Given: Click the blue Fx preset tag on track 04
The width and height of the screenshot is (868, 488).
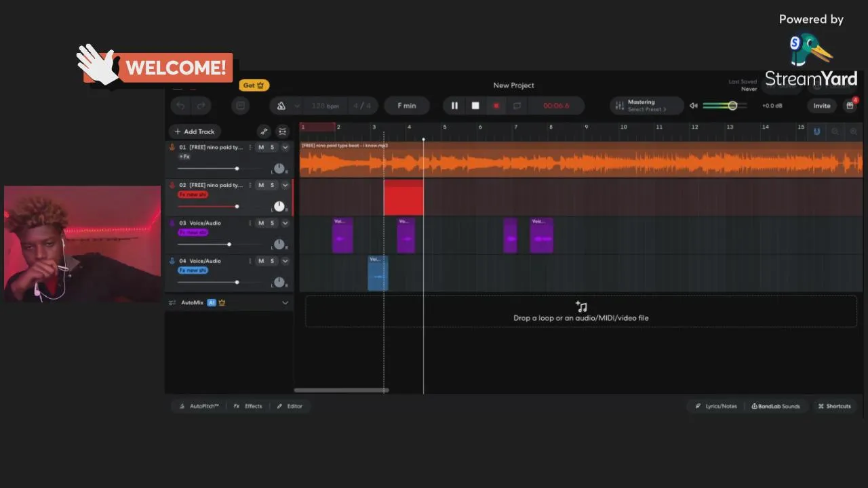Looking at the screenshot, I should 193,270.
